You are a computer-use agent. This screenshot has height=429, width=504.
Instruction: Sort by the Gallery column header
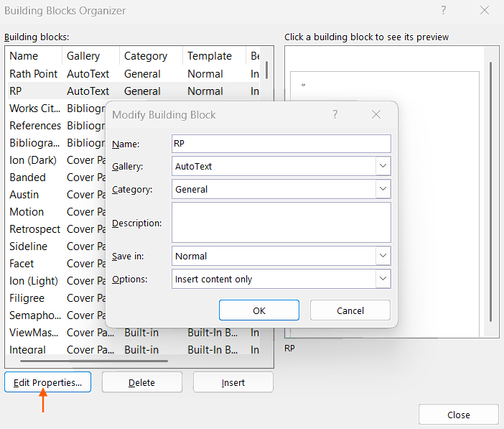pyautogui.click(x=90, y=56)
